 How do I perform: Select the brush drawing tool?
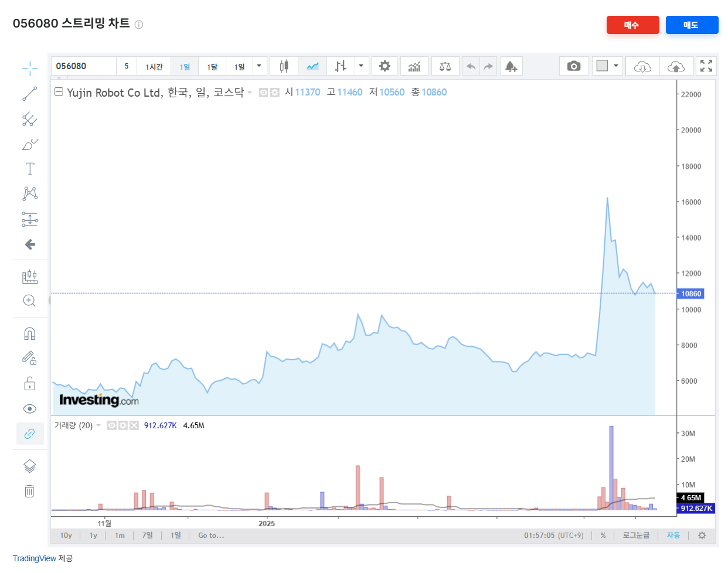point(30,144)
